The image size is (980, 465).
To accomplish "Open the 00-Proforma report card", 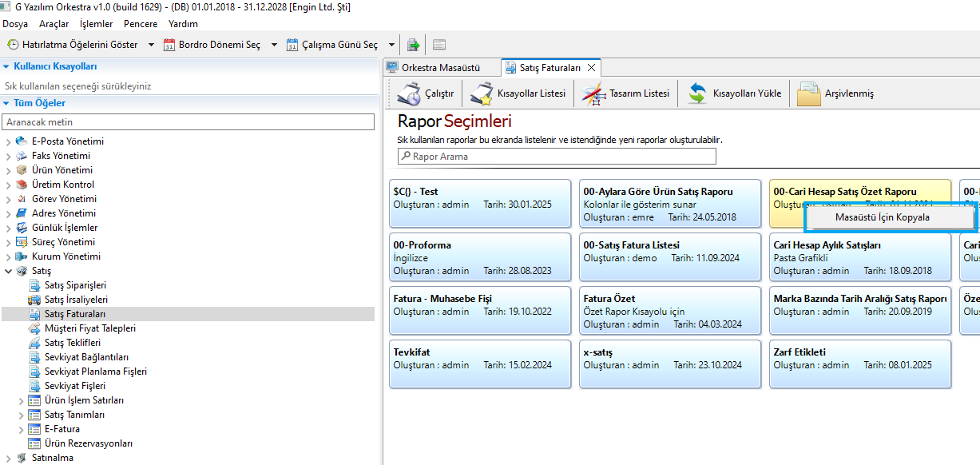I will [480, 257].
